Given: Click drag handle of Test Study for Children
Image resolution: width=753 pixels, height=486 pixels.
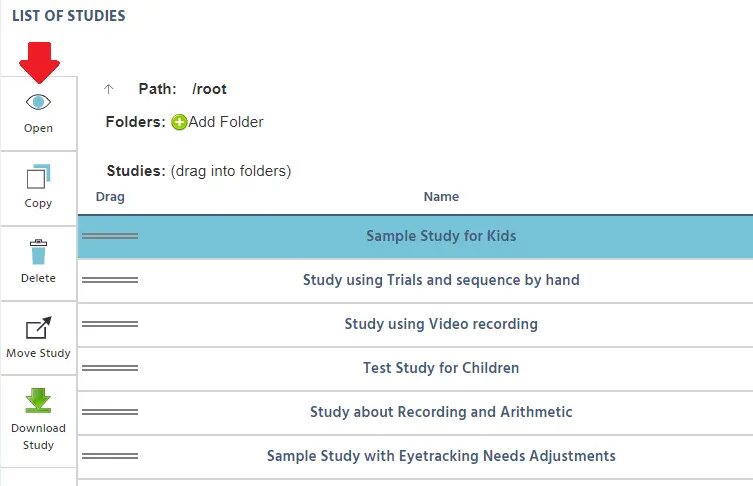Looking at the screenshot, I should [x=110, y=368].
